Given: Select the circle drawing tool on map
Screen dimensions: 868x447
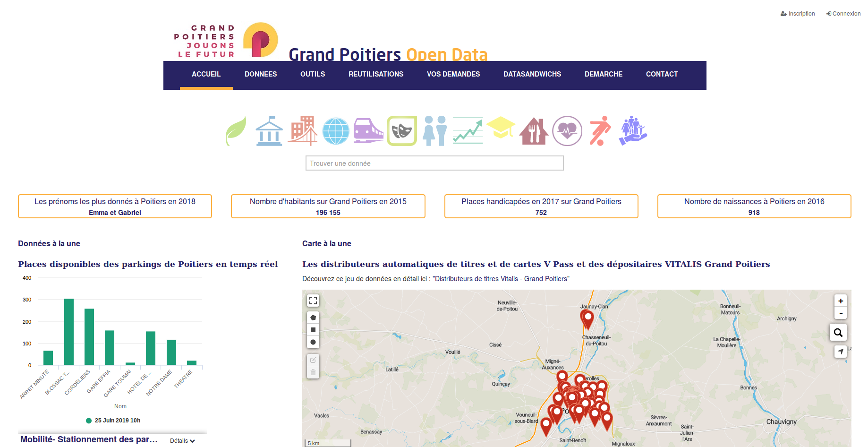Looking at the screenshot, I should [313, 342].
